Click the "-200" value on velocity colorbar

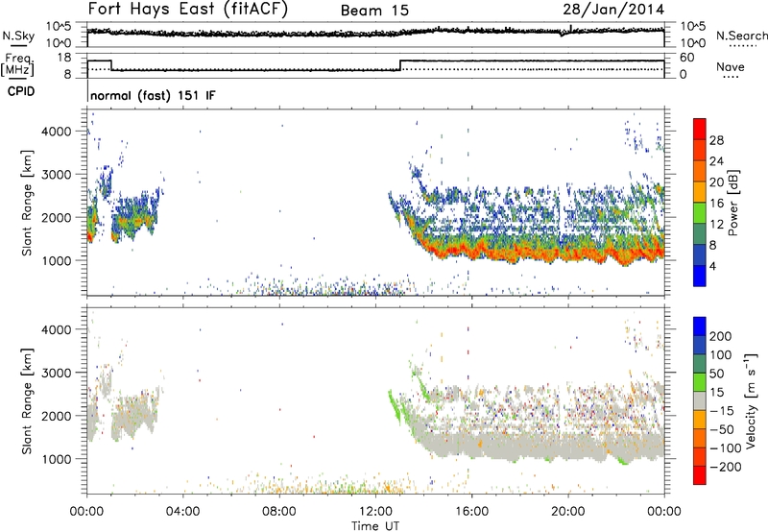coord(726,467)
